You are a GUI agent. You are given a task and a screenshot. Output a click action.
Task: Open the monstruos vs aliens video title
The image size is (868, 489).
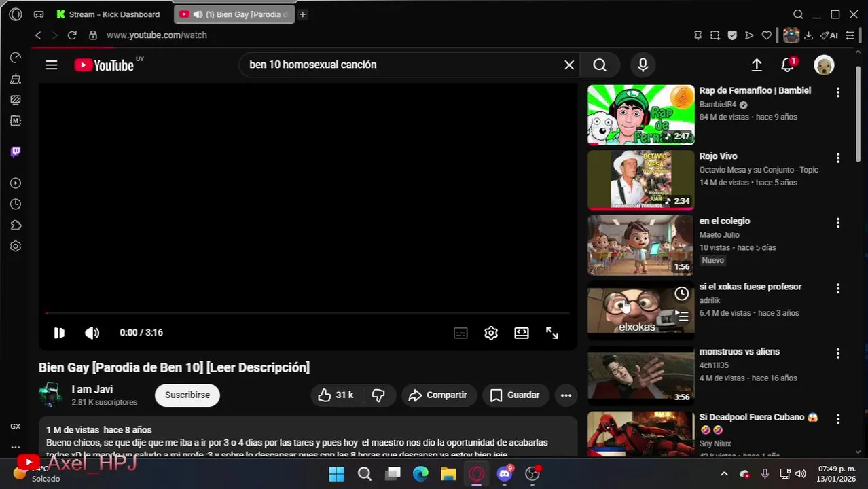pos(739,352)
